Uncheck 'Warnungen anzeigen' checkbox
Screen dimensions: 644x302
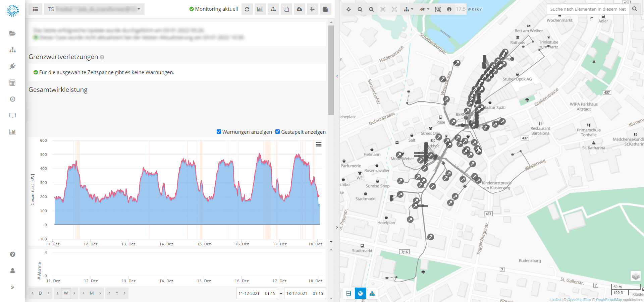tap(219, 132)
